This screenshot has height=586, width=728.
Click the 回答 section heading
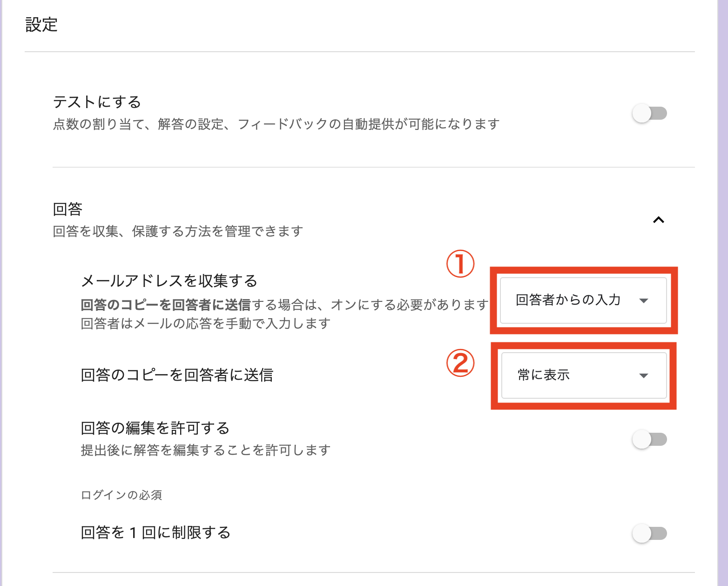(67, 209)
